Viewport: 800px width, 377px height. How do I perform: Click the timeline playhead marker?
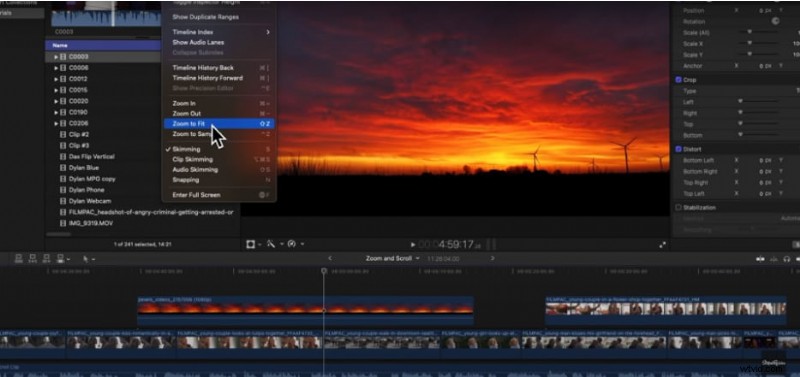click(323, 271)
